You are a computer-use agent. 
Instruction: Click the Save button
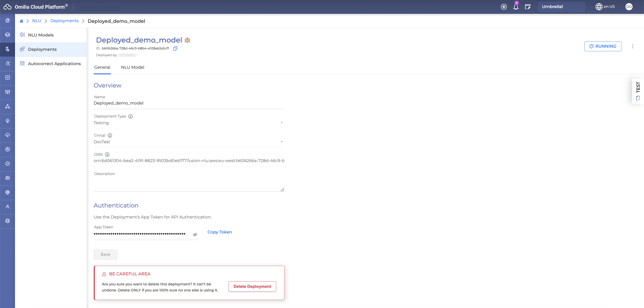[x=105, y=255]
